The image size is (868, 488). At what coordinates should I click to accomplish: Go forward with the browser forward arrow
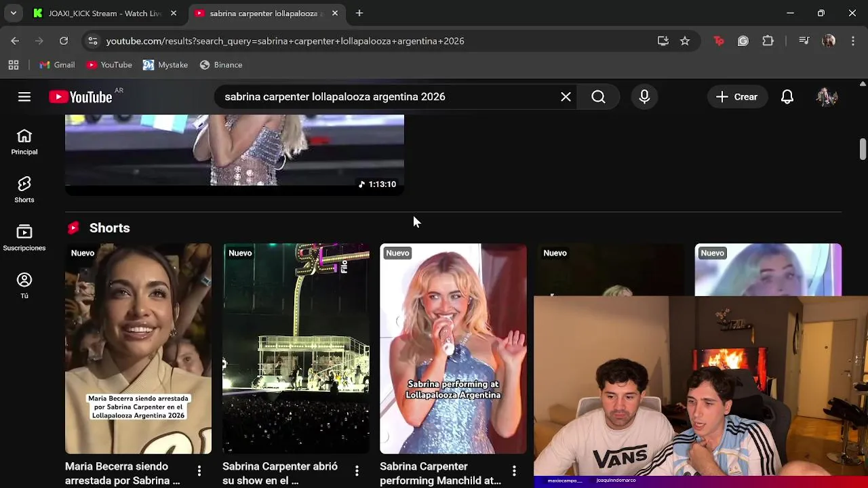click(x=39, y=41)
